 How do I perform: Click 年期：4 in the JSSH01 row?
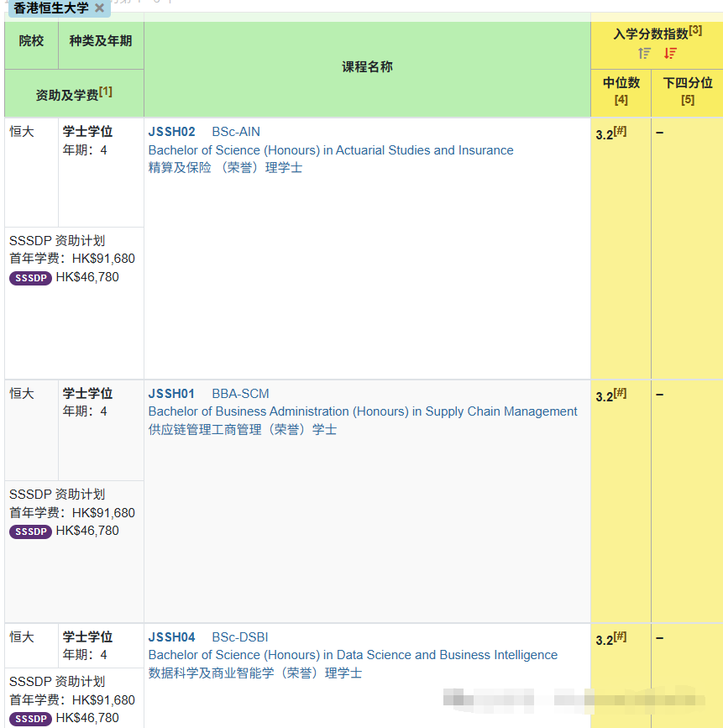85,411
